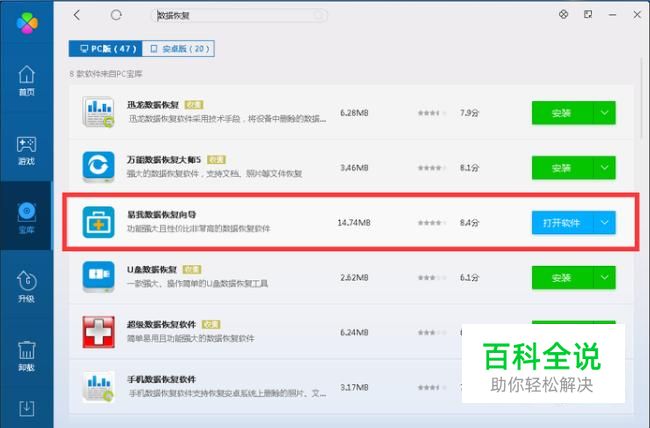Expand install options arrow for 迅龙数据恢复
650x428 pixels.
point(604,113)
